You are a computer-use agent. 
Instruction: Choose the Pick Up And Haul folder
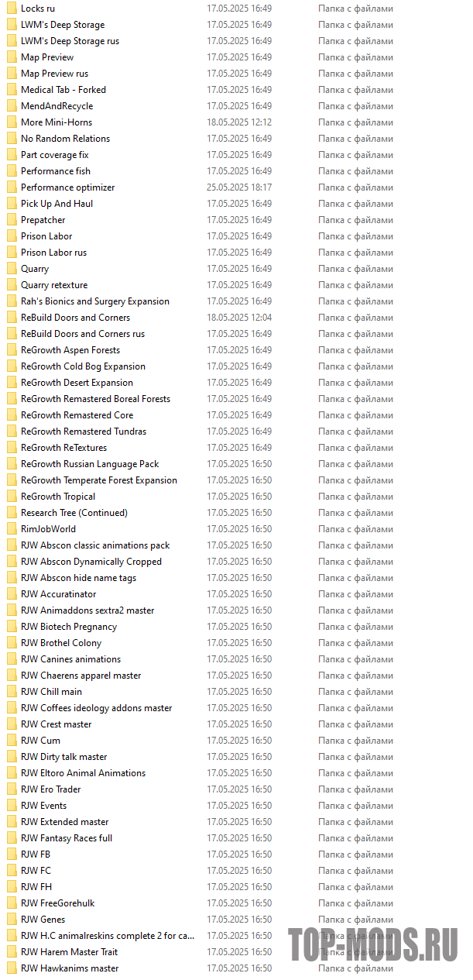[57, 204]
